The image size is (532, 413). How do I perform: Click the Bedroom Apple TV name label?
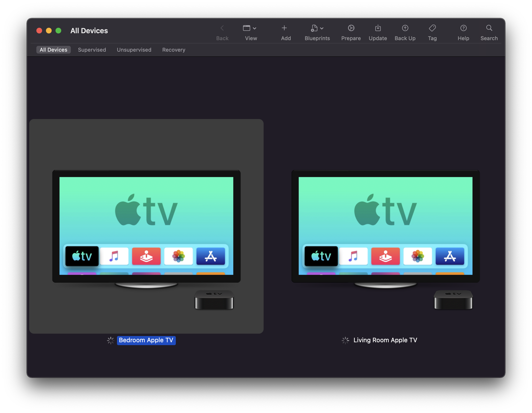coord(146,340)
